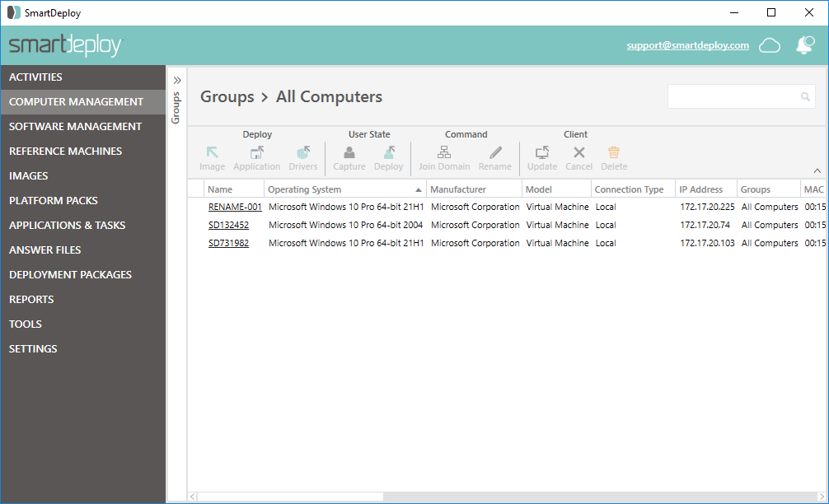This screenshot has height=504, width=829.
Task: Click the support@smartdeploy.com email link
Action: click(687, 45)
